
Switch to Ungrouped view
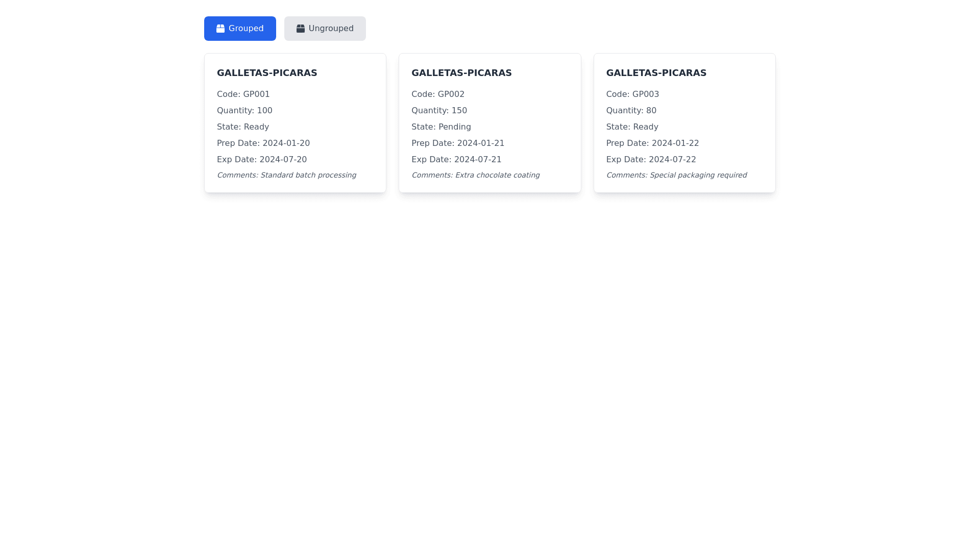click(x=325, y=29)
